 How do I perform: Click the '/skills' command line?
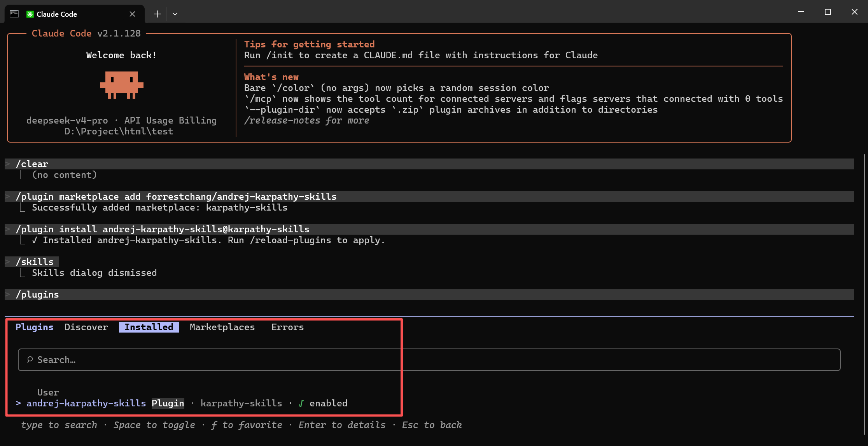click(32, 262)
